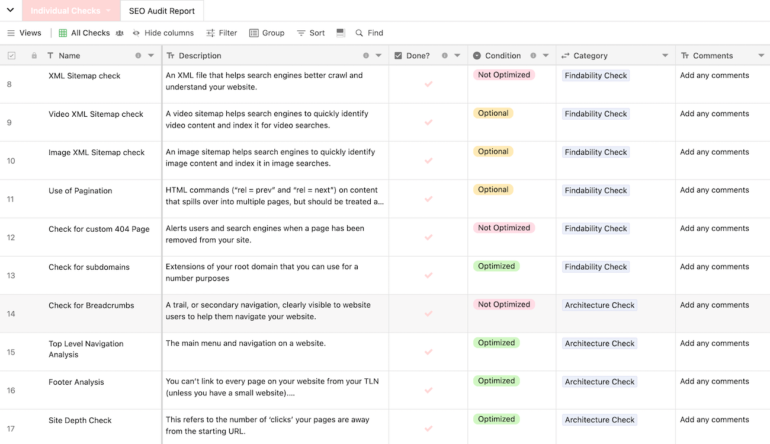Click Not Optimized tag for XML Sitemap check
This screenshot has width=770, height=444.
pyautogui.click(x=504, y=75)
